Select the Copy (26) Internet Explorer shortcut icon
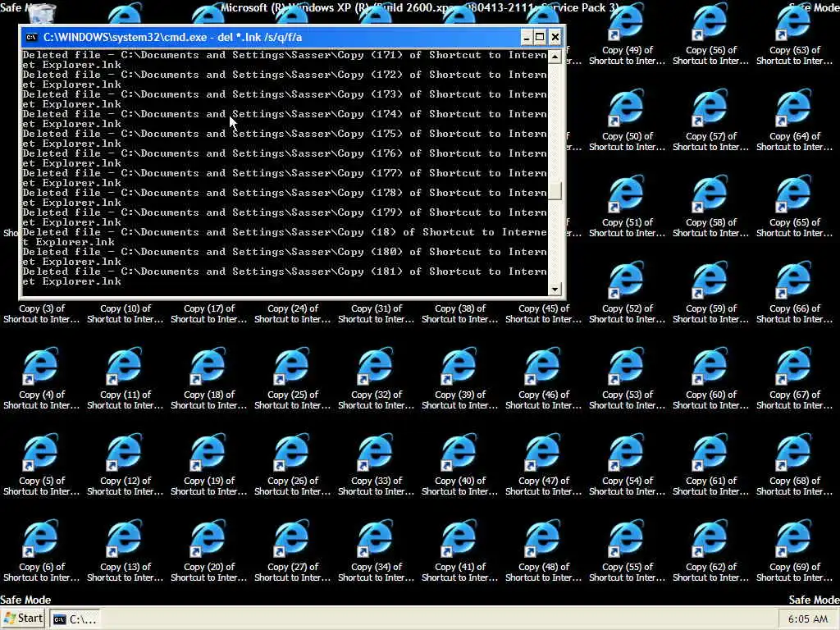This screenshot has width=840, height=630. (292, 453)
